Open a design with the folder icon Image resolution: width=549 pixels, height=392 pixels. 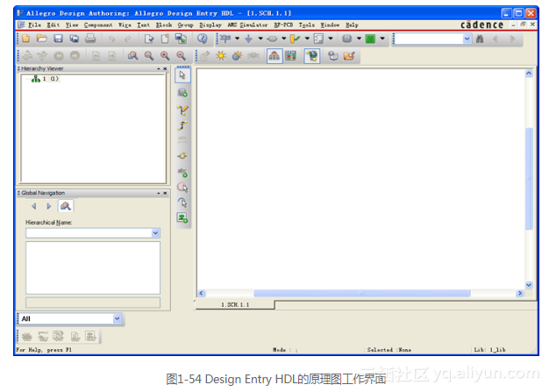pyautogui.click(x=42, y=39)
